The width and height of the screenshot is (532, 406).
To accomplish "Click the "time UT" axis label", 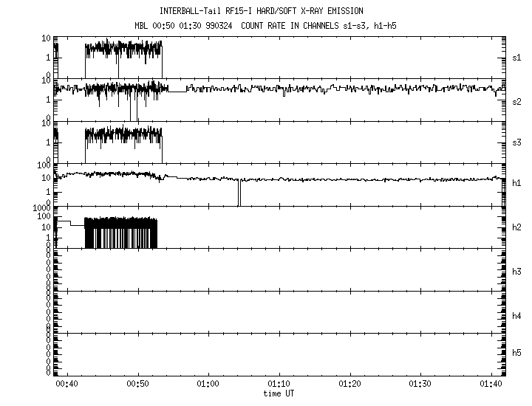I will [x=279, y=393].
